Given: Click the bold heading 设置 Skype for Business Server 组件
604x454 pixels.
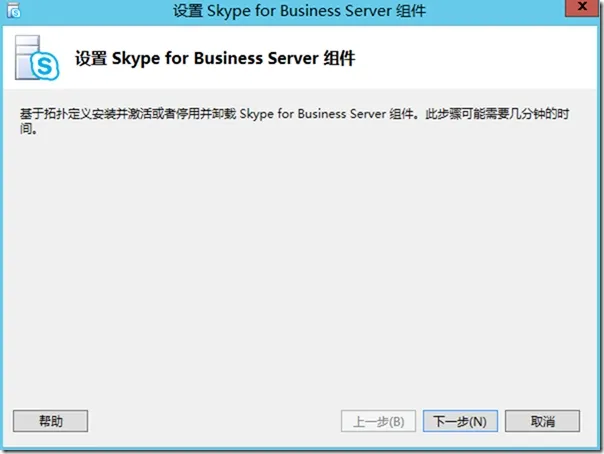Looking at the screenshot, I should tap(215, 59).
